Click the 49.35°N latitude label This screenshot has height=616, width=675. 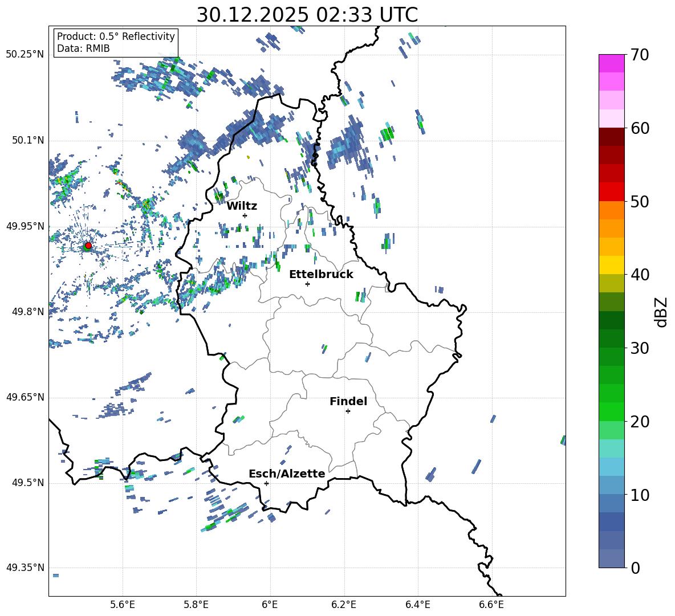25,568
